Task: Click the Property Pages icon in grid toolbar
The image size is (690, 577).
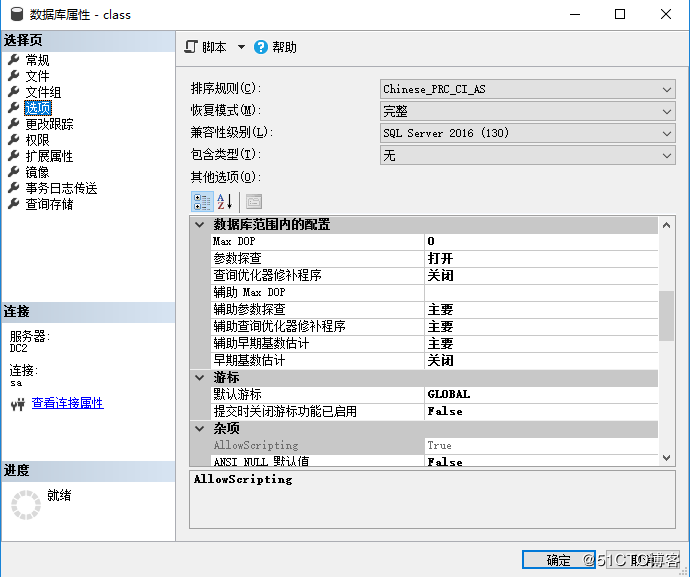Action: (254, 202)
